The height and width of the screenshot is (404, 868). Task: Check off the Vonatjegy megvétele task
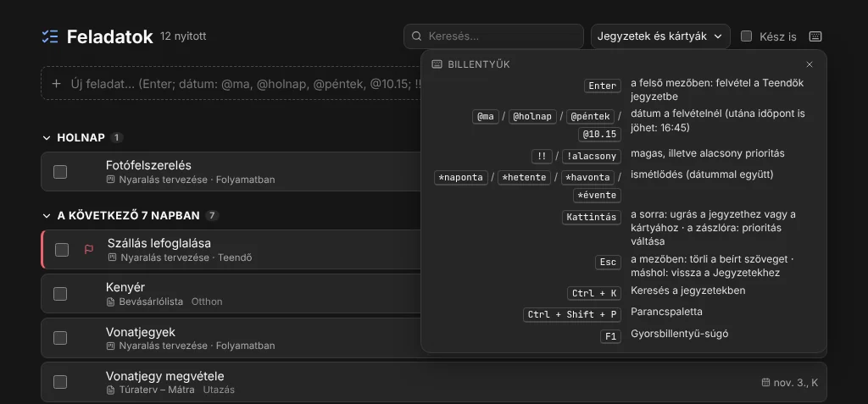point(60,382)
